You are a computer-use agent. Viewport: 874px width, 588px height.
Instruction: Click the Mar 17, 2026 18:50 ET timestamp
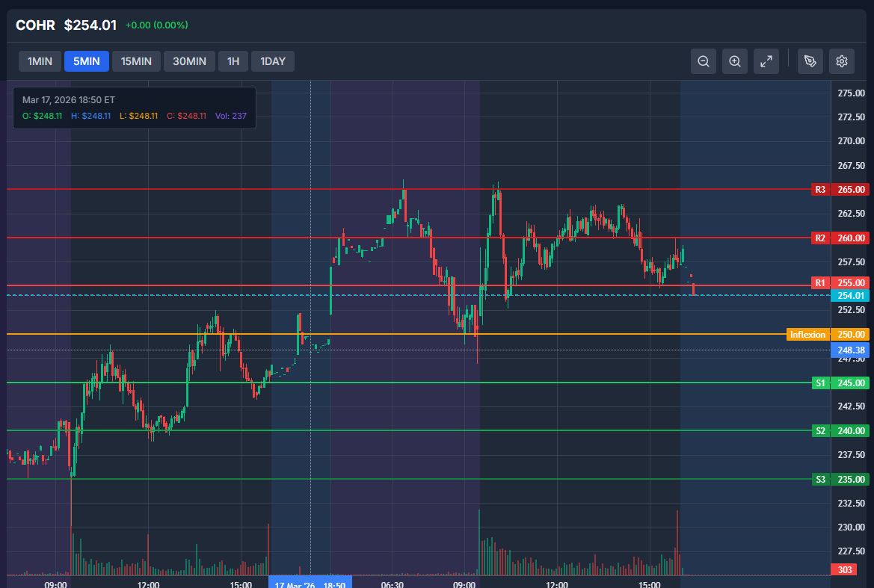click(x=69, y=99)
